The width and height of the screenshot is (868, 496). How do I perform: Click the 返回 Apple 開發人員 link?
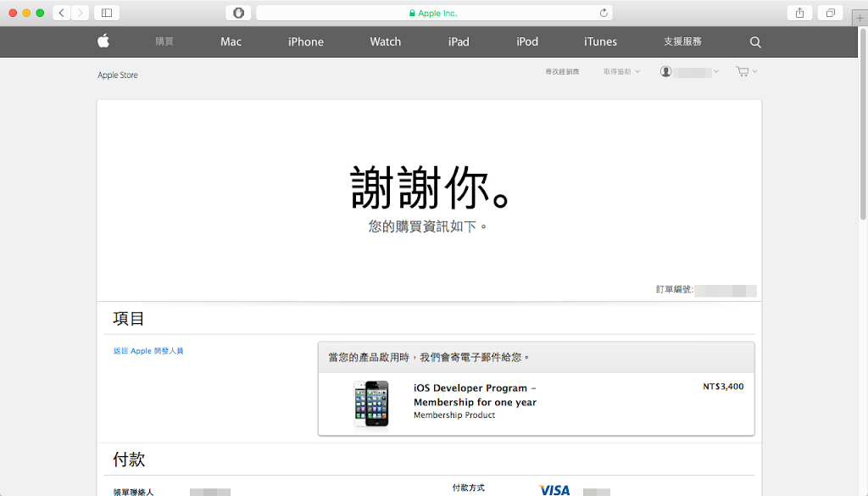coord(148,351)
